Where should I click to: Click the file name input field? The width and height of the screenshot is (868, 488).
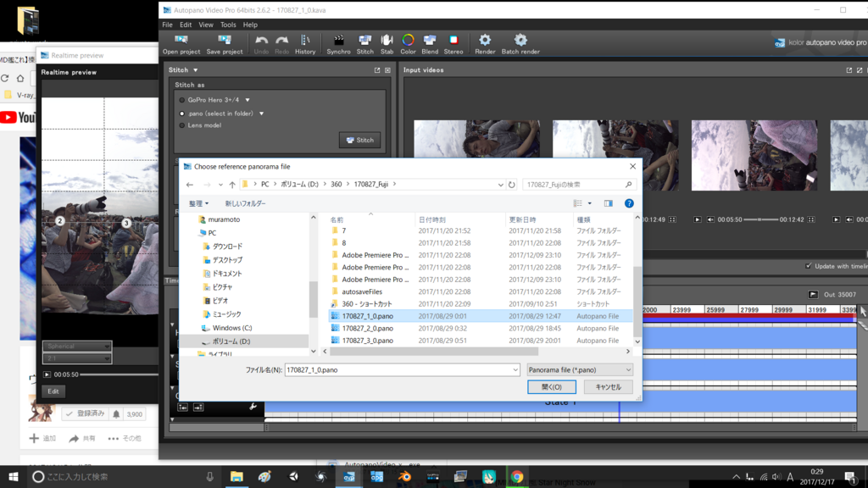pyautogui.click(x=398, y=369)
